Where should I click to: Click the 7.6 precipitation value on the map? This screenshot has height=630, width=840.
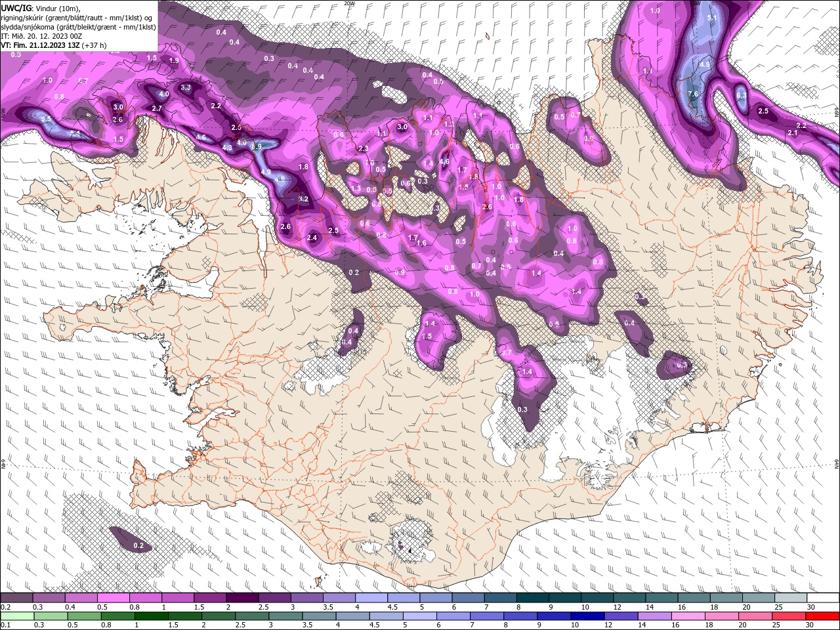point(693,94)
